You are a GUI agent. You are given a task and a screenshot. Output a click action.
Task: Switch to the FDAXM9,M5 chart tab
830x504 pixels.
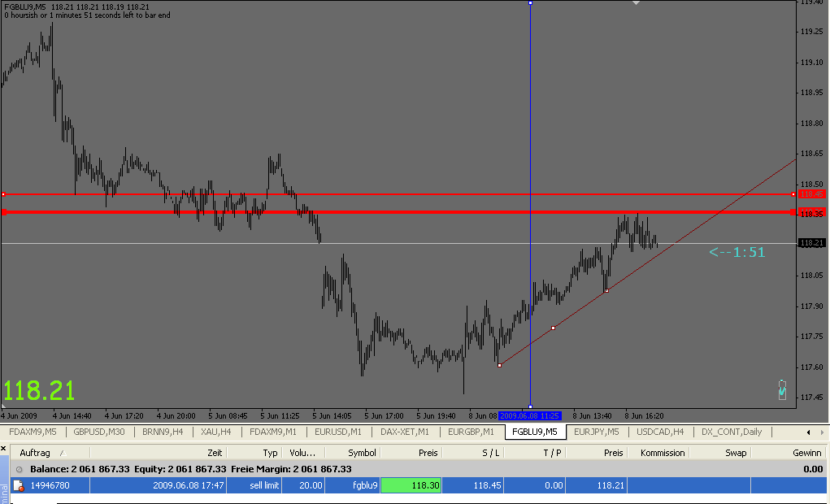(33, 432)
